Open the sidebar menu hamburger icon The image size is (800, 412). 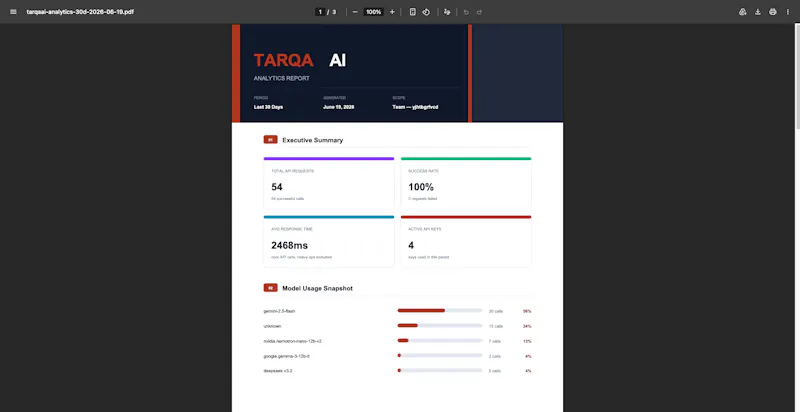click(13, 12)
